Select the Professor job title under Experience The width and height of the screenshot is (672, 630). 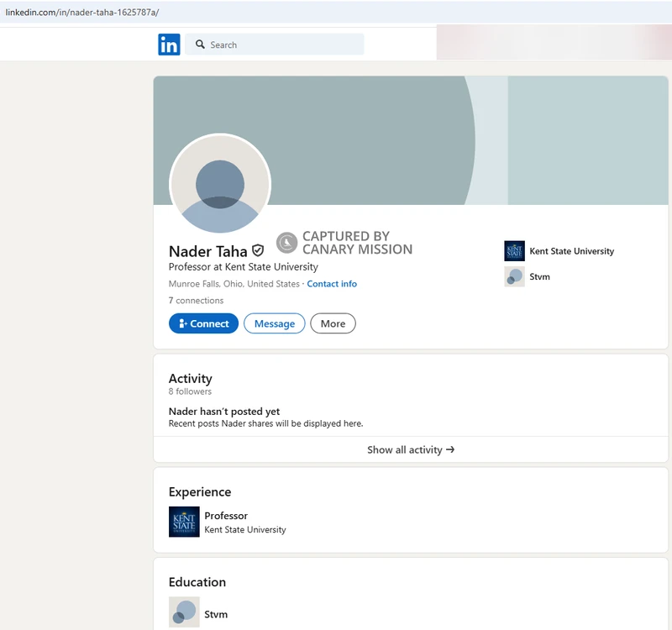click(x=226, y=516)
